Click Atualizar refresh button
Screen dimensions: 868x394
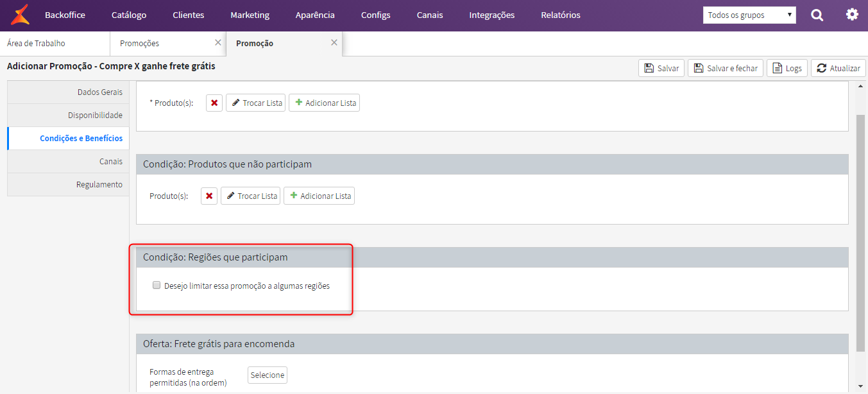tap(838, 68)
